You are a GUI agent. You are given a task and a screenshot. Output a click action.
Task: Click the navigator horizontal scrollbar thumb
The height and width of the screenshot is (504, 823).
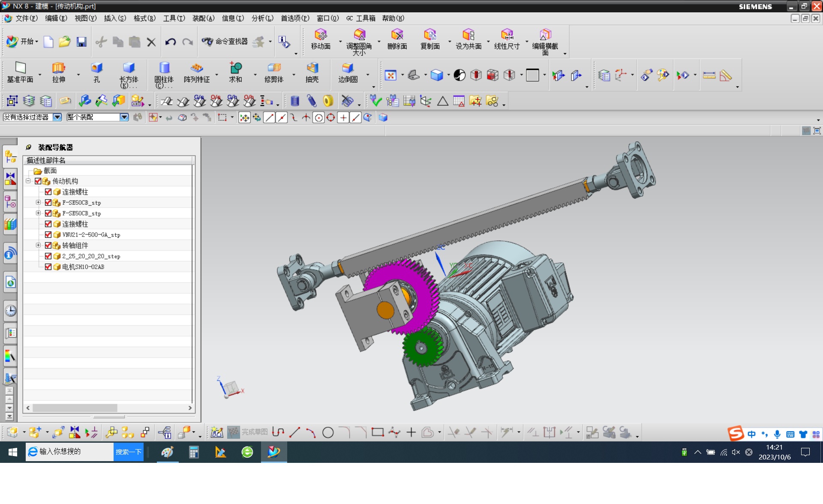click(75, 408)
